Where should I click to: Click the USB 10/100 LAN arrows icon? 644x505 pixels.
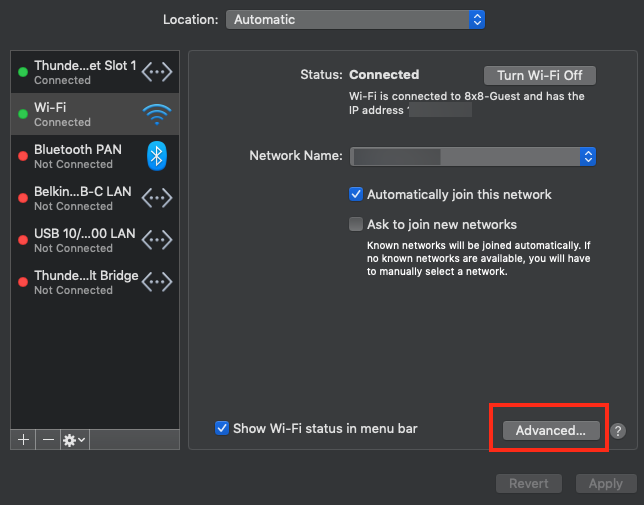[157, 240]
